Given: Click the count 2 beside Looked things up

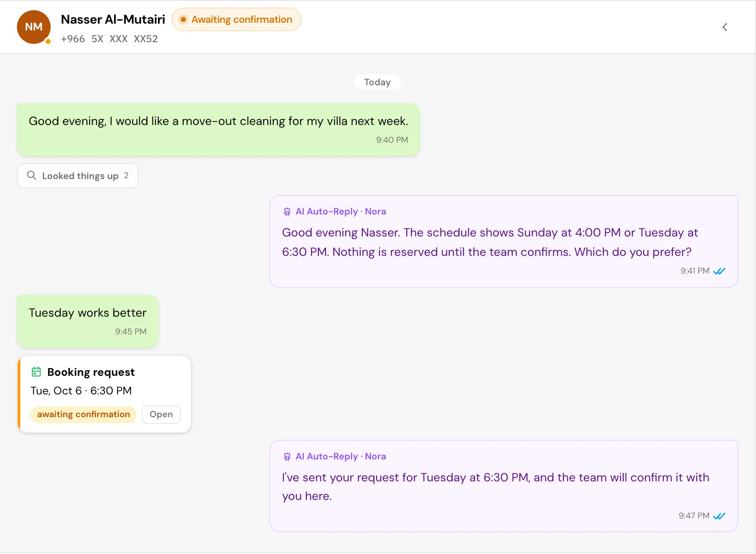Looking at the screenshot, I should click(126, 175).
